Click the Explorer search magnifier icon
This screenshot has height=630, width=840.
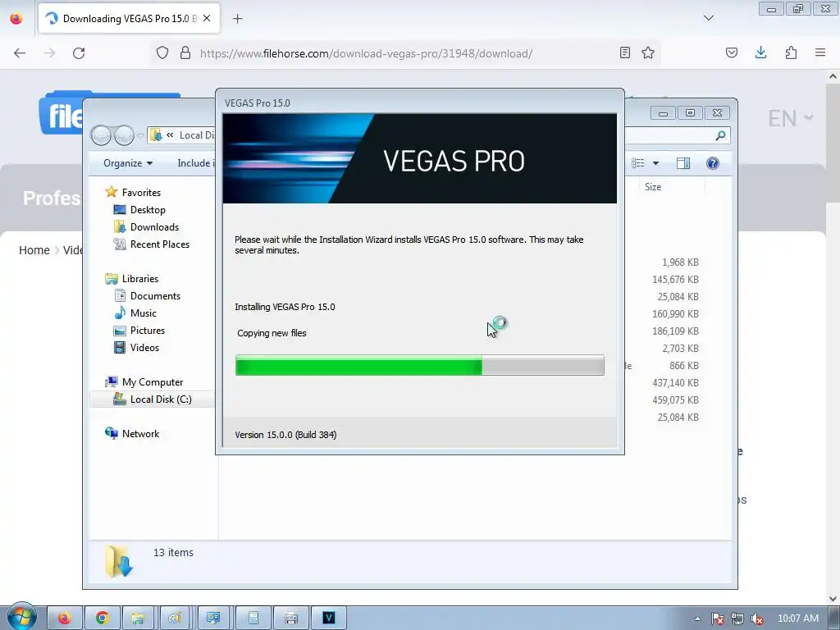click(x=721, y=135)
